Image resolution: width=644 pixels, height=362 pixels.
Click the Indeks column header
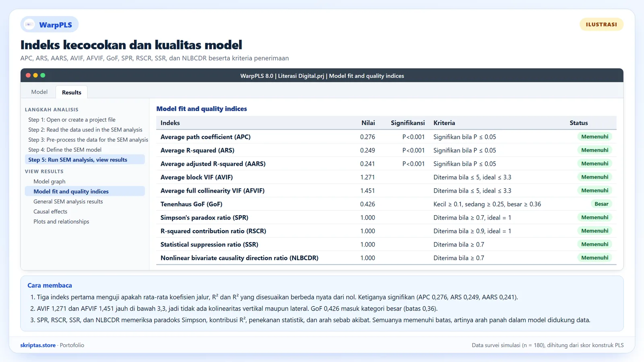click(170, 123)
